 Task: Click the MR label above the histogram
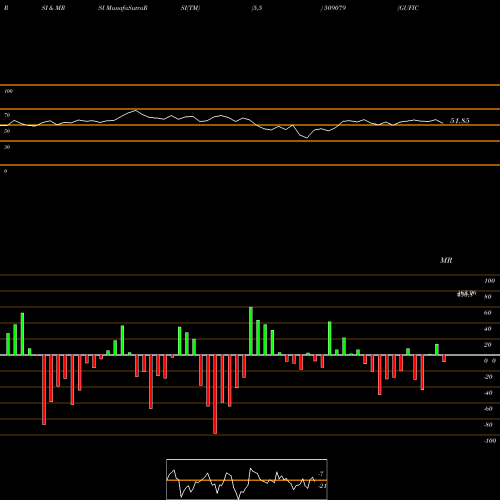(446, 260)
